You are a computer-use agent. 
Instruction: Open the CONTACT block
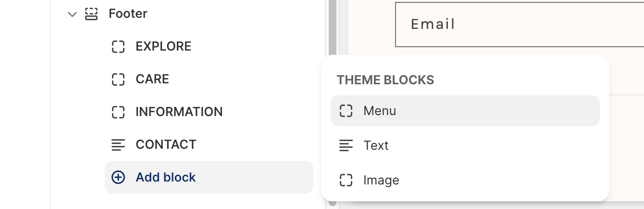166,144
